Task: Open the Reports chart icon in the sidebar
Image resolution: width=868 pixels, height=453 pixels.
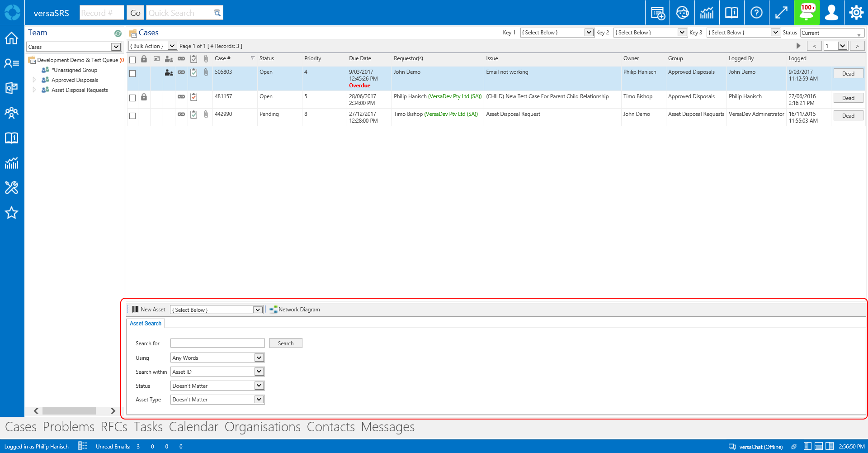Action: pyautogui.click(x=11, y=163)
